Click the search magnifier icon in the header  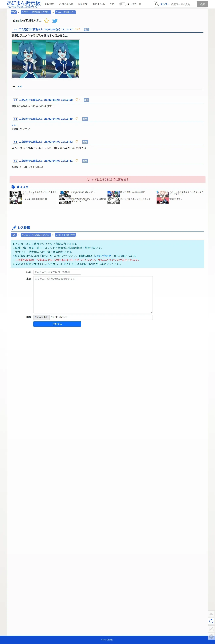point(157,4)
